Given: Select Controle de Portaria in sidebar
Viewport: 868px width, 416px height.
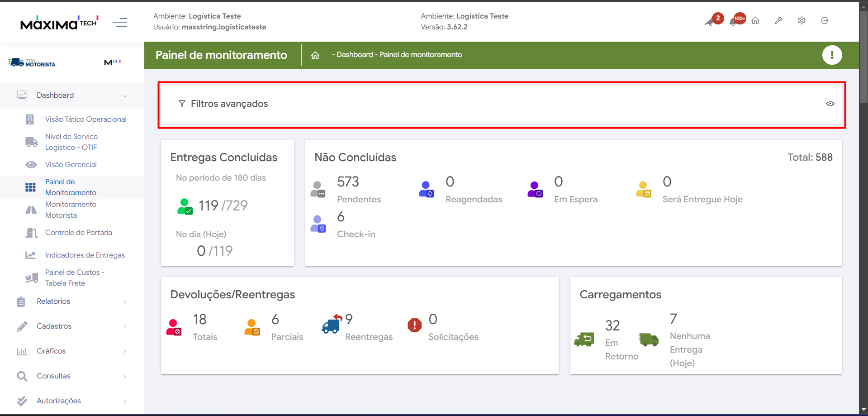Looking at the screenshot, I should 78,233.
